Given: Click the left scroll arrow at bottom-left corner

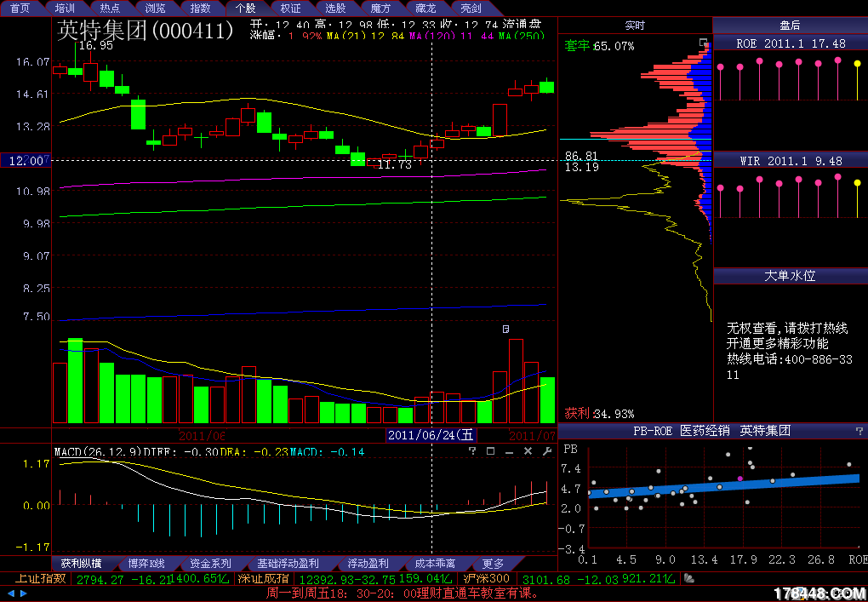Looking at the screenshot, I should pos(12,593).
